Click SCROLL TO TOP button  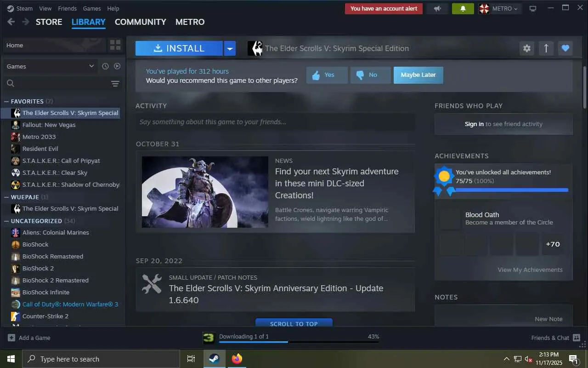294,322
